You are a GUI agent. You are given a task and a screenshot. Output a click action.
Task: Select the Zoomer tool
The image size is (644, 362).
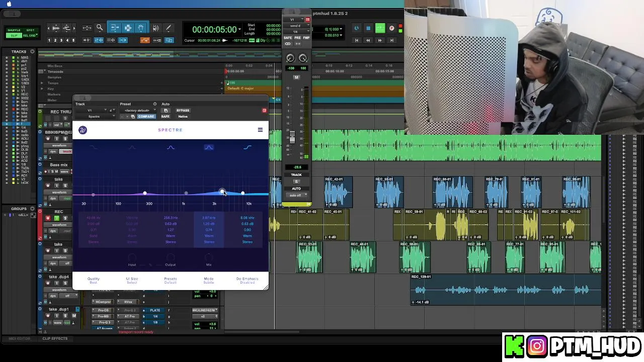100,28
